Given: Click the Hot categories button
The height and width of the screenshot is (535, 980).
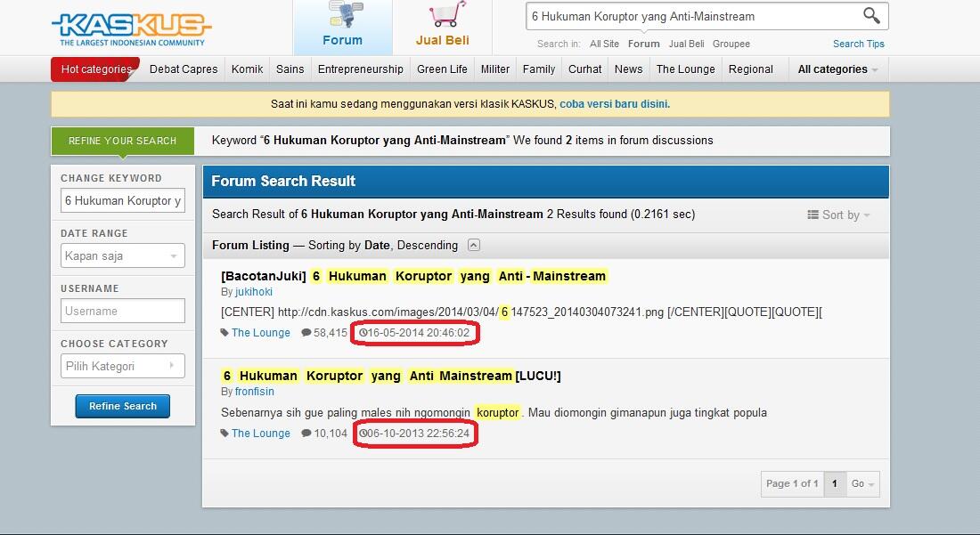Looking at the screenshot, I should pyautogui.click(x=95, y=69).
